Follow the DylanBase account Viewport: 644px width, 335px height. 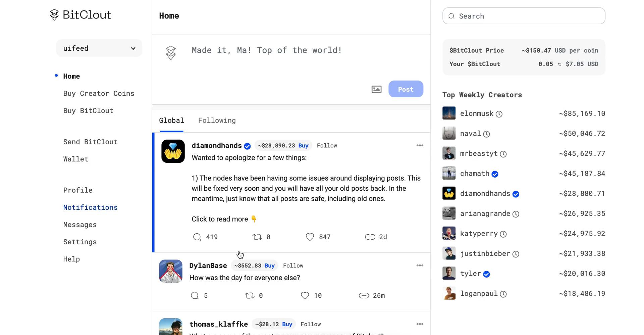point(293,265)
